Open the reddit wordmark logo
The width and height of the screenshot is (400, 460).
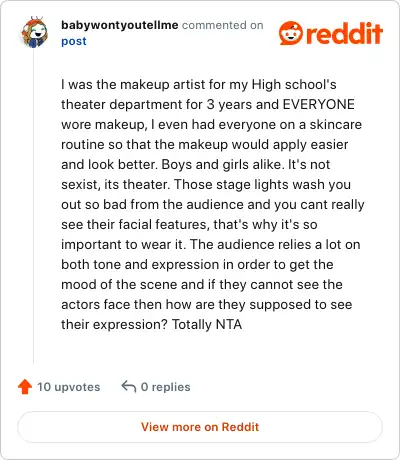coord(344,33)
